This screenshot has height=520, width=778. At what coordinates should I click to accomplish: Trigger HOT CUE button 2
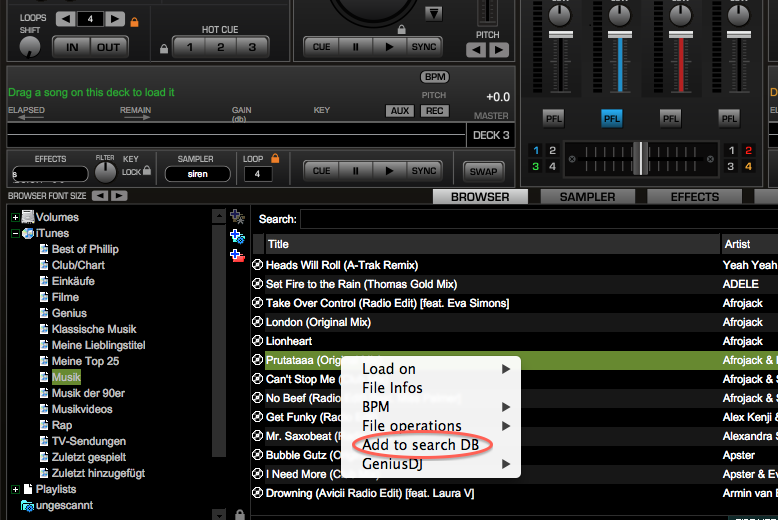point(221,47)
